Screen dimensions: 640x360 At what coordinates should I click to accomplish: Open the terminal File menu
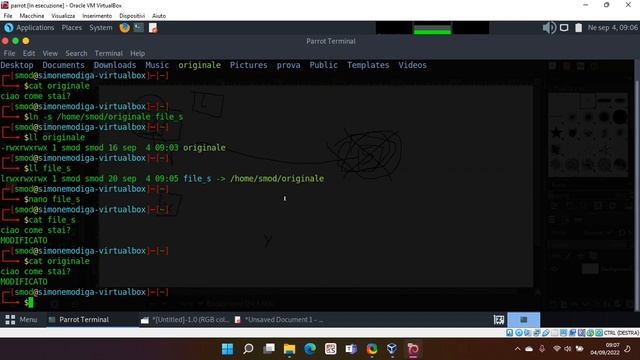click(9, 53)
